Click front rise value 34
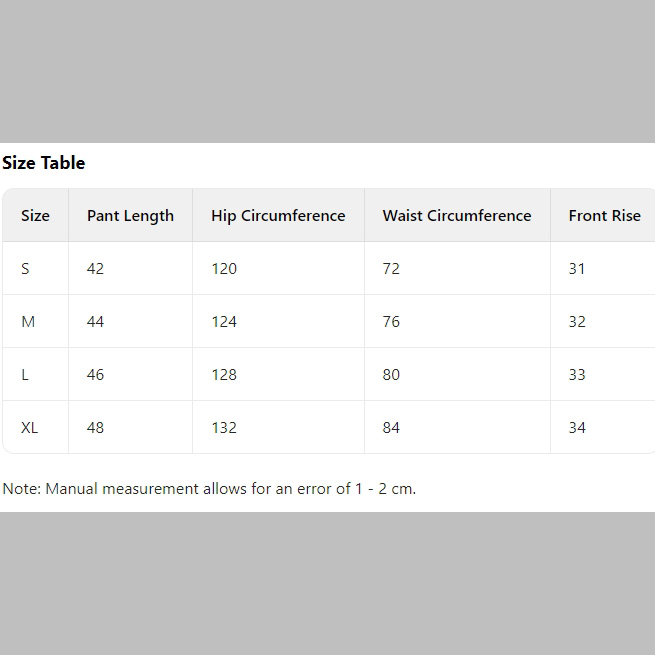Image resolution: width=655 pixels, height=655 pixels. click(577, 428)
